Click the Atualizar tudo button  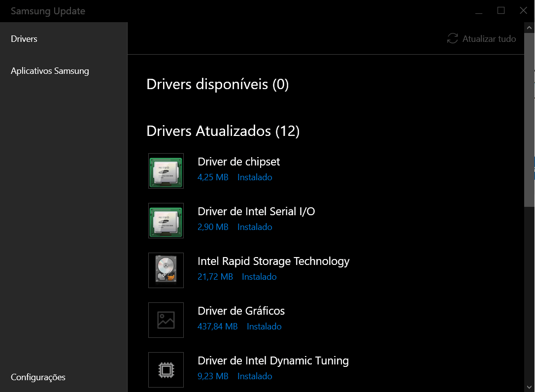pos(481,38)
